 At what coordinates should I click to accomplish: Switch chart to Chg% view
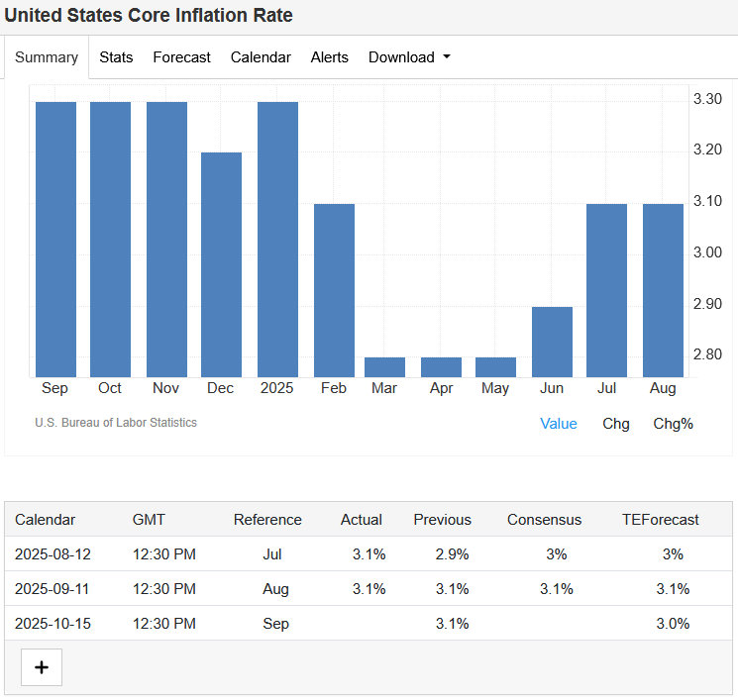tap(673, 424)
